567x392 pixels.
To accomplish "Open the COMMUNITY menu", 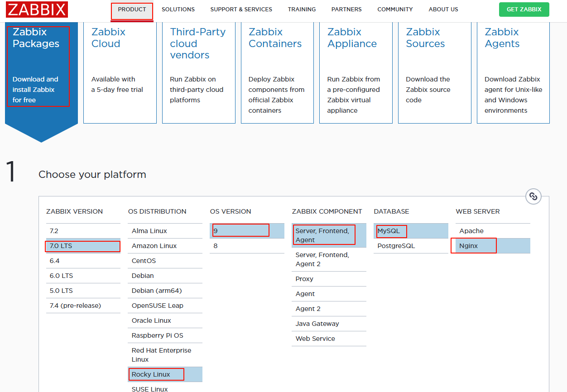I will click(x=395, y=10).
